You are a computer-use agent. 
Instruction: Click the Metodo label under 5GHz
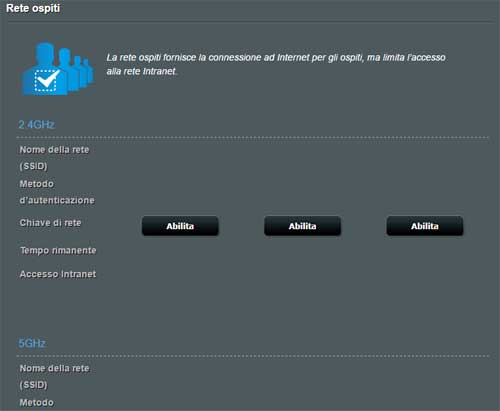click(x=36, y=403)
